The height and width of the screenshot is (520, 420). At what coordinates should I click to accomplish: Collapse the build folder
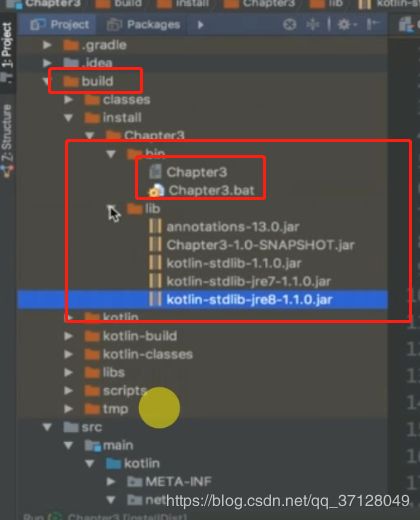click(x=47, y=81)
